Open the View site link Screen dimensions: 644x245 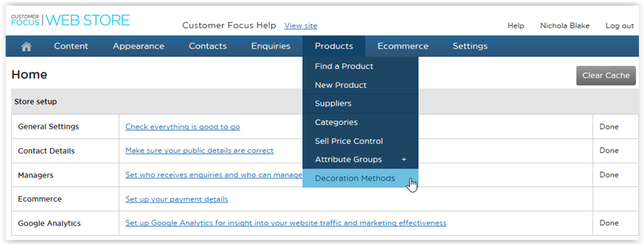click(301, 26)
